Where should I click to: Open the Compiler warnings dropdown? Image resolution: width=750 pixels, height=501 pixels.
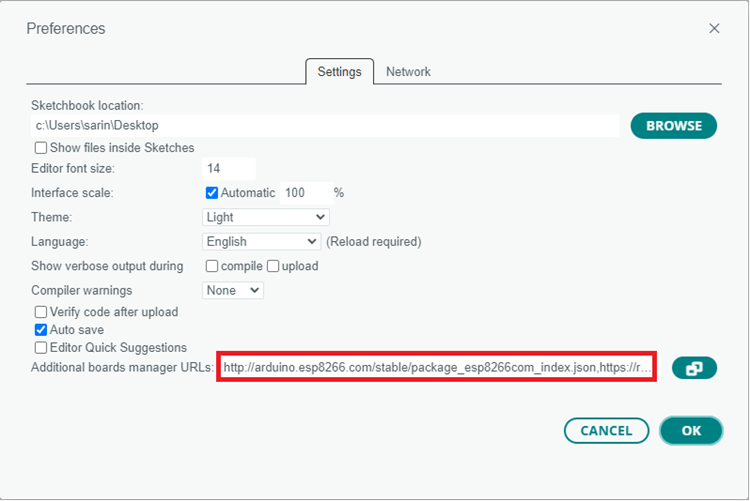pyautogui.click(x=233, y=290)
